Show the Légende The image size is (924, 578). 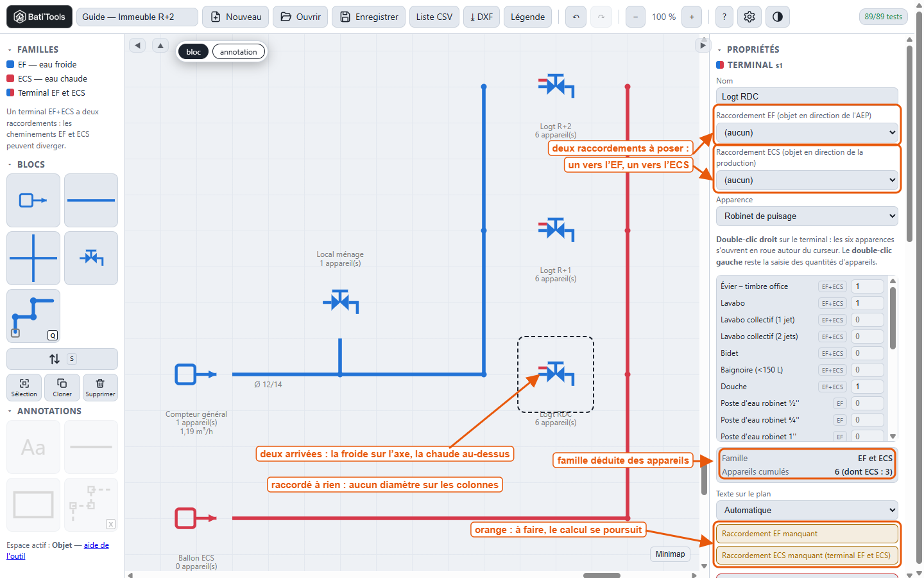point(528,17)
